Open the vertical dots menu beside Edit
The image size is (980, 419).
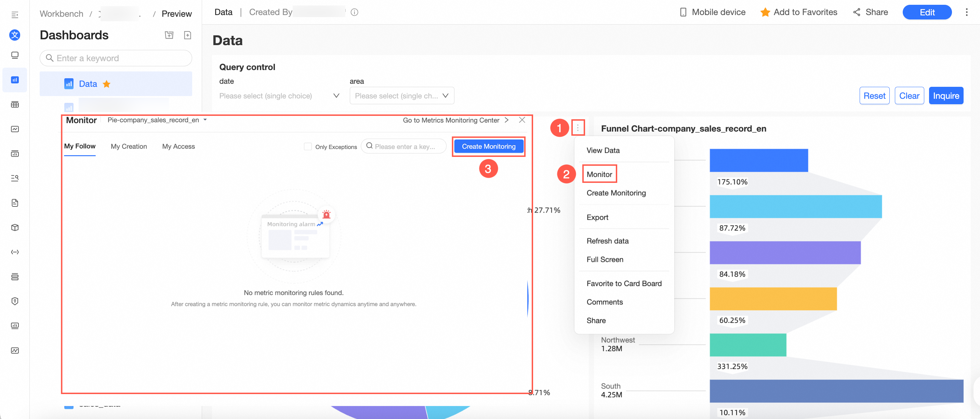point(966,13)
